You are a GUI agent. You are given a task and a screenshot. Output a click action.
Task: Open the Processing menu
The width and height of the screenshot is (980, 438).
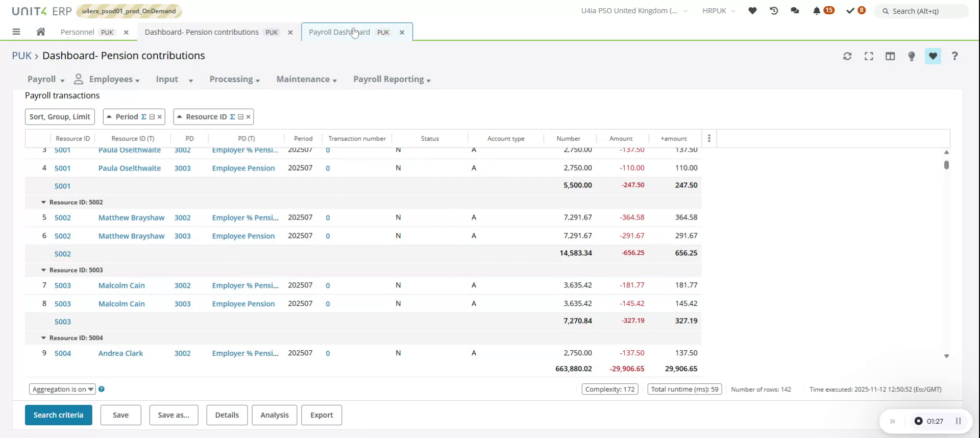(234, 80)
